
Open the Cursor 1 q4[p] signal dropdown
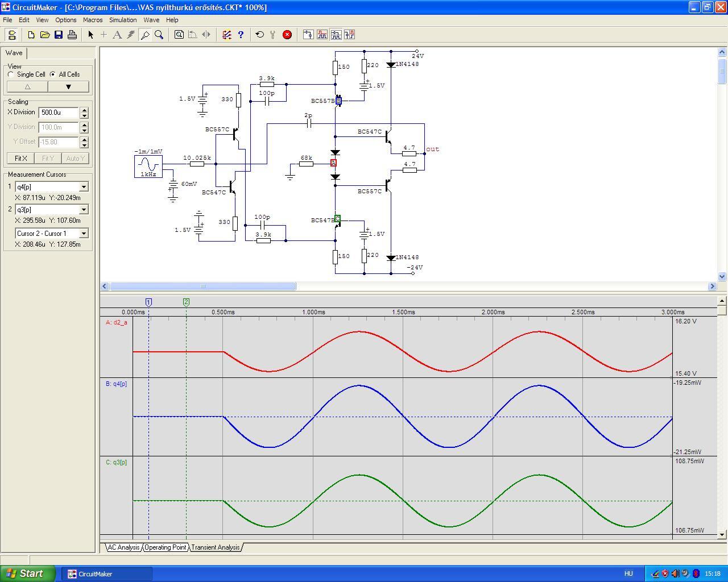(x=84, y=187)
